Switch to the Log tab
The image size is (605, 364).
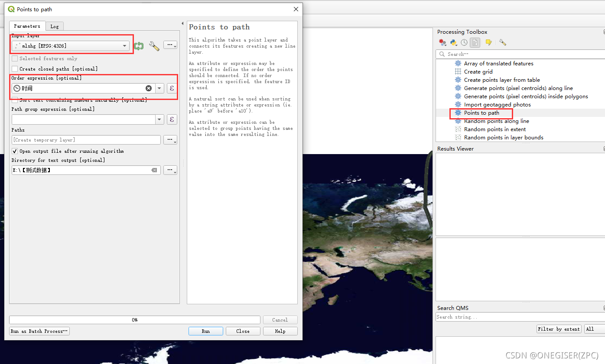pos(55,26)
